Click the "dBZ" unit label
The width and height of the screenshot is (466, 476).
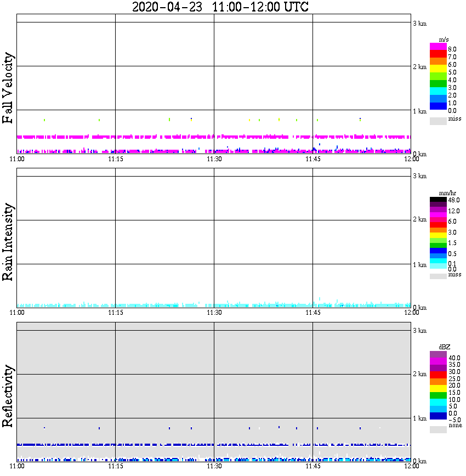[445, 347]
